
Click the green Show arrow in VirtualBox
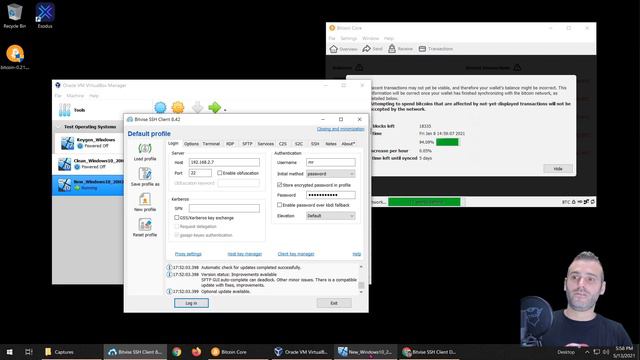coord(214,107)
